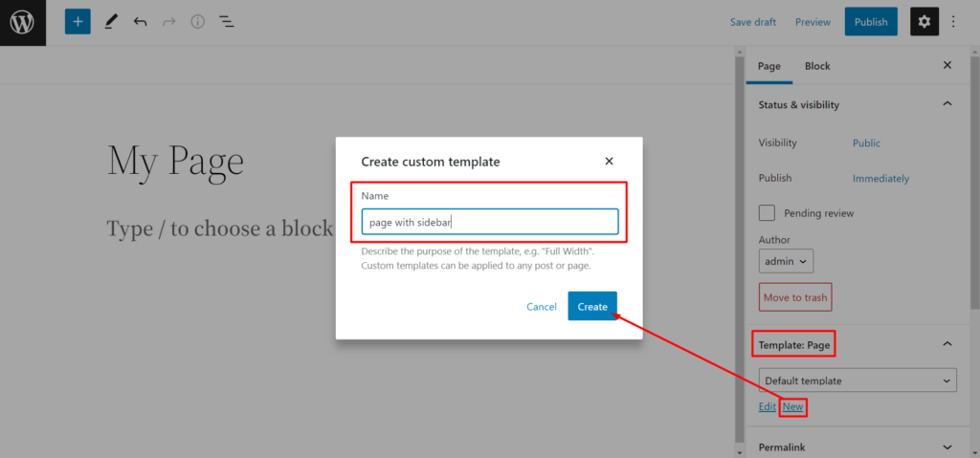Change visibility by clicking Public
The image size is (980, 458).
(x=866, y=143)
